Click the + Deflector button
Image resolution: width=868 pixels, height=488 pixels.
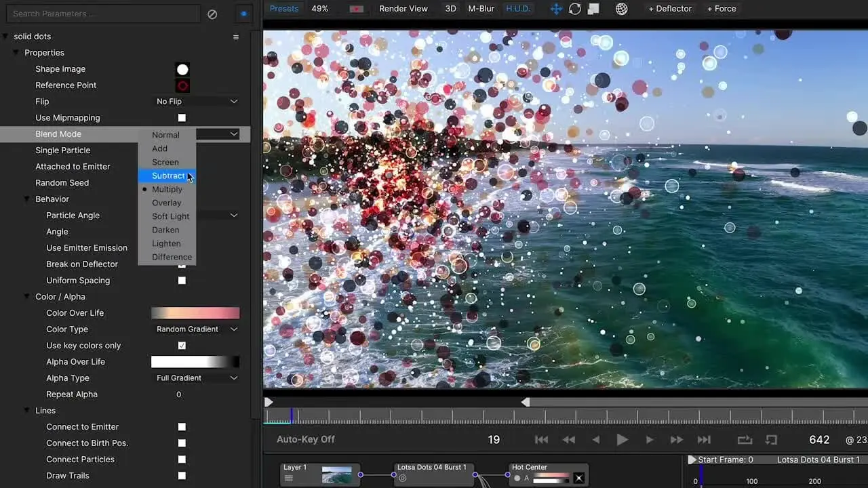(669, 9)
